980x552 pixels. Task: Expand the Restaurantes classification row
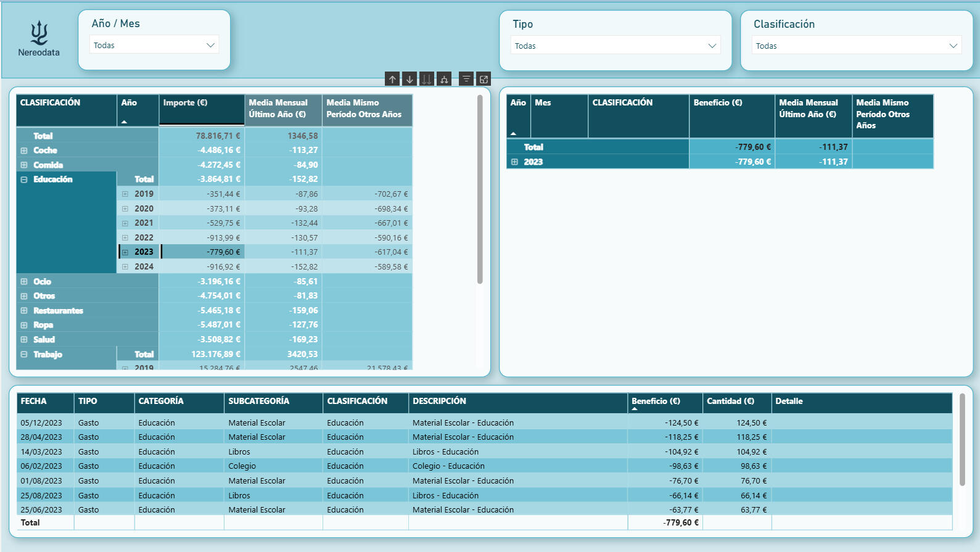tap(24, 311)
